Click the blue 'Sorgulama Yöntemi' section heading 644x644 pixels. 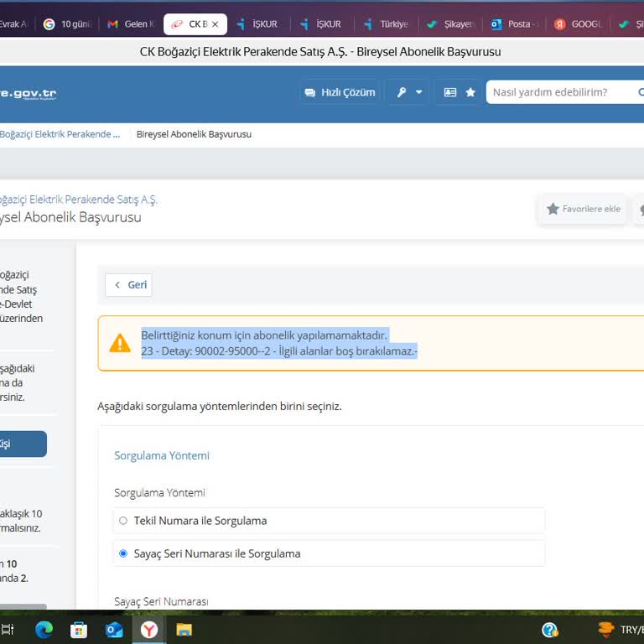[x=162, y=455]
